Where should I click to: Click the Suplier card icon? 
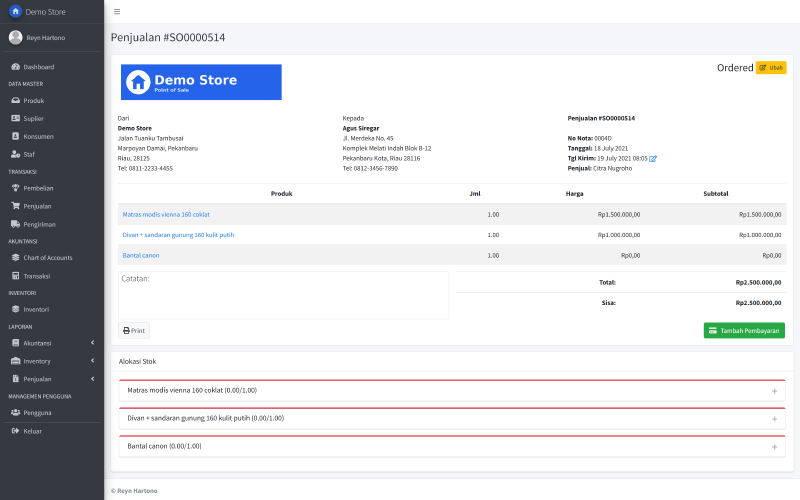(15, 118)
